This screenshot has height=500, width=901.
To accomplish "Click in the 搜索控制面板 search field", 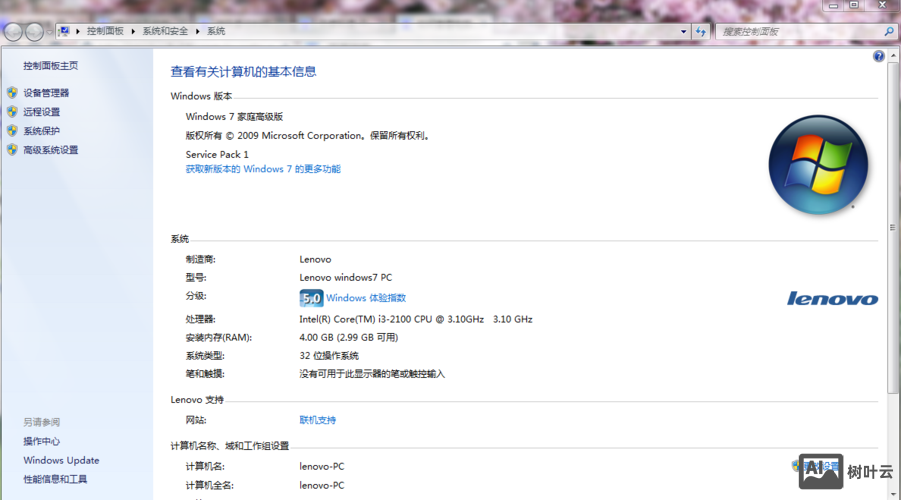I will (x=795, y=32).
